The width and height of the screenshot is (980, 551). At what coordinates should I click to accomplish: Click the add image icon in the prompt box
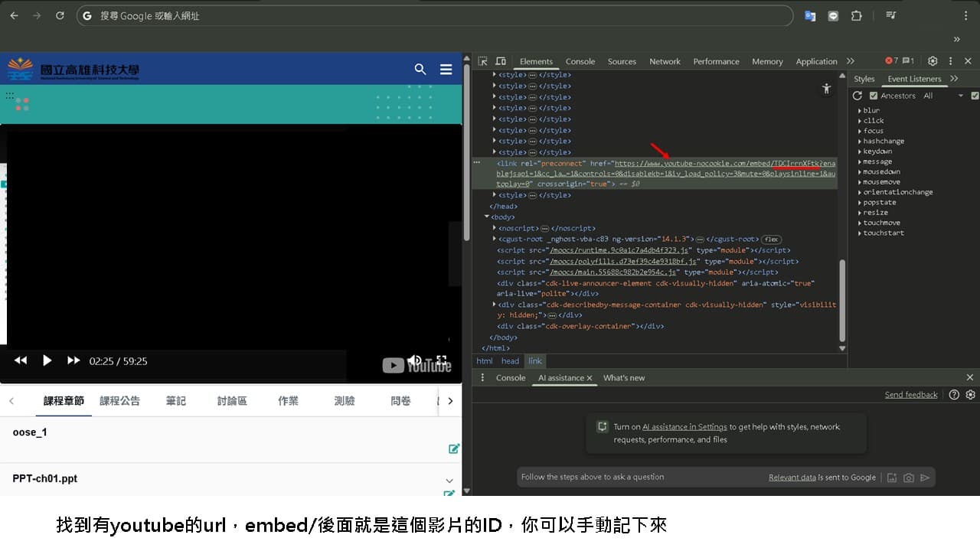[x=892, y=478]
